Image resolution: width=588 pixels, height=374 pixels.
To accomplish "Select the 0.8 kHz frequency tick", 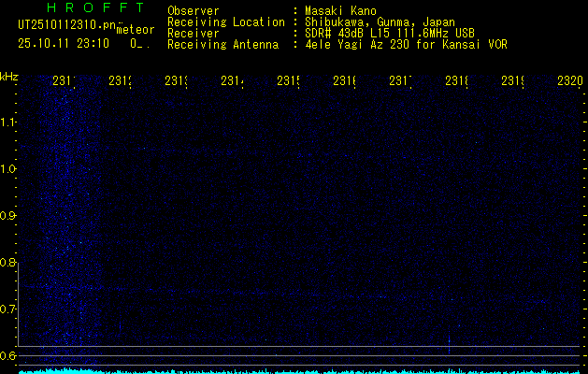I will pos(8,263).
